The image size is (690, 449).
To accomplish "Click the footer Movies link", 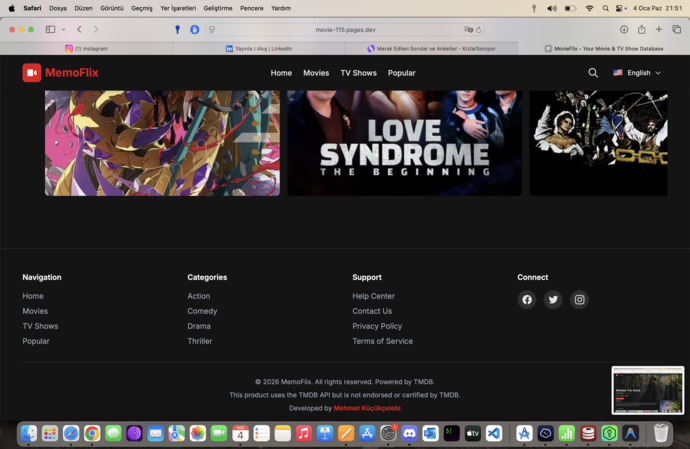I will (x=35, y=311).
